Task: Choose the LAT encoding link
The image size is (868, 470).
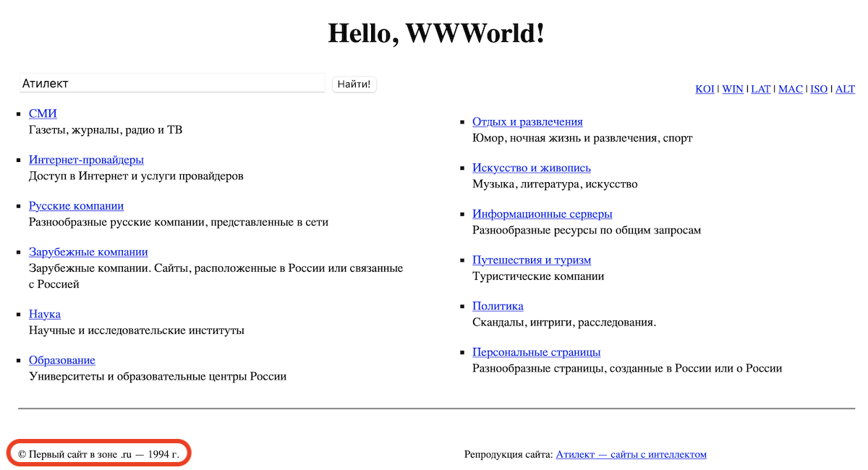Action: click(x=760, y=89)
